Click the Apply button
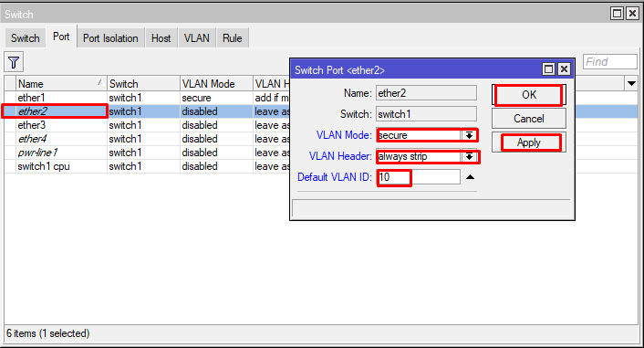 point(529,142)
